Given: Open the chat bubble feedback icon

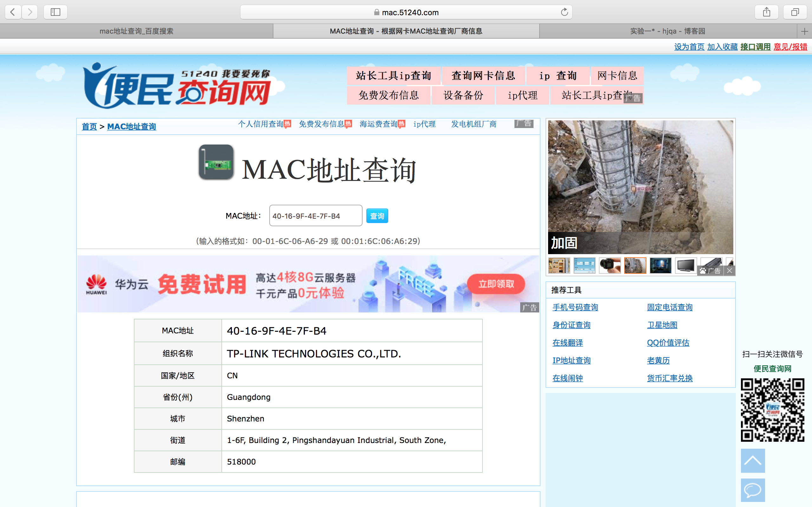Looking at the screenshot, I should pyautogui.click(x=753, y=490).
